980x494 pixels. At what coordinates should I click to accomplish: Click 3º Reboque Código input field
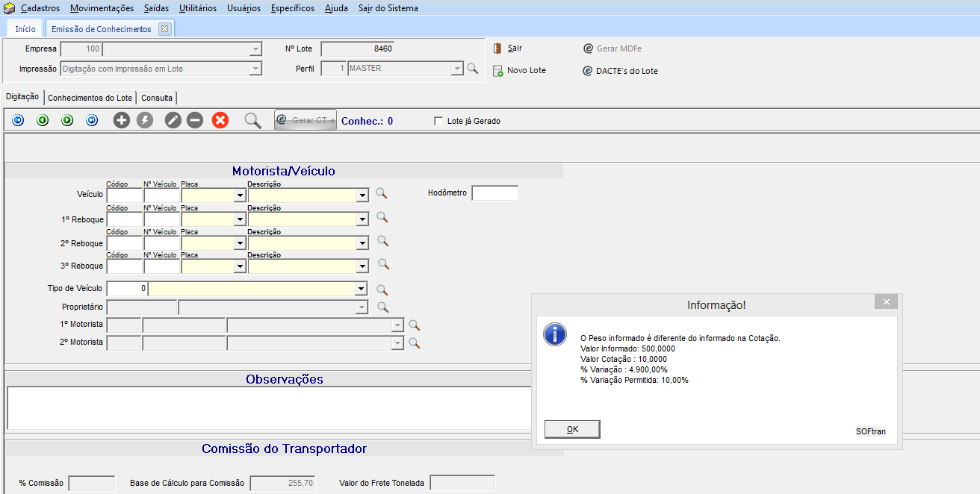(124, 266)
